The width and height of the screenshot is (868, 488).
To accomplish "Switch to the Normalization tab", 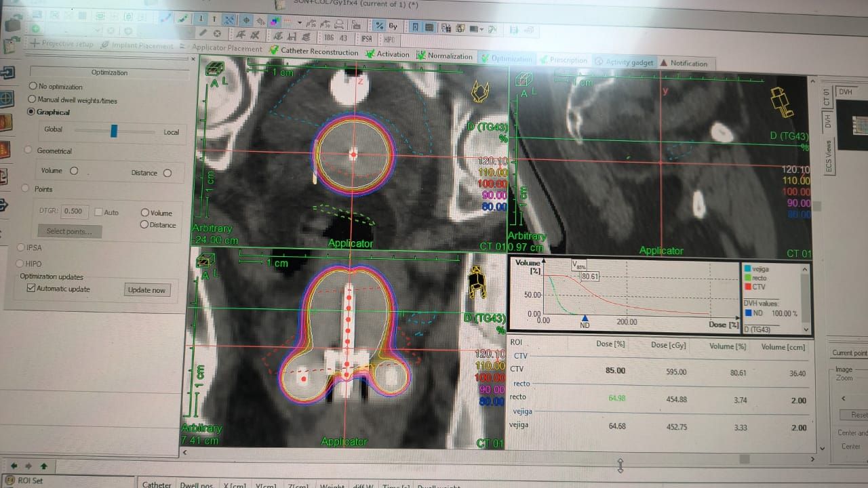I will coord(445,56).
